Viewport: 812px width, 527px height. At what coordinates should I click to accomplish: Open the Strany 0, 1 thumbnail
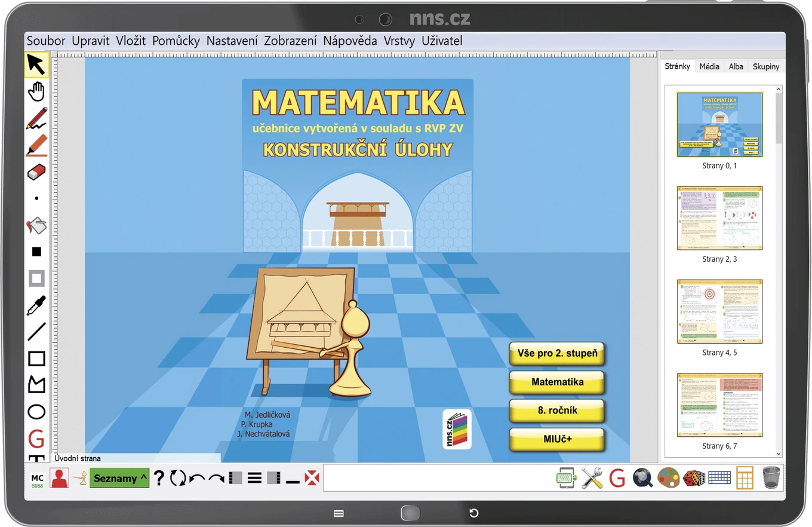pyautogui.click(x=719, y=124)
